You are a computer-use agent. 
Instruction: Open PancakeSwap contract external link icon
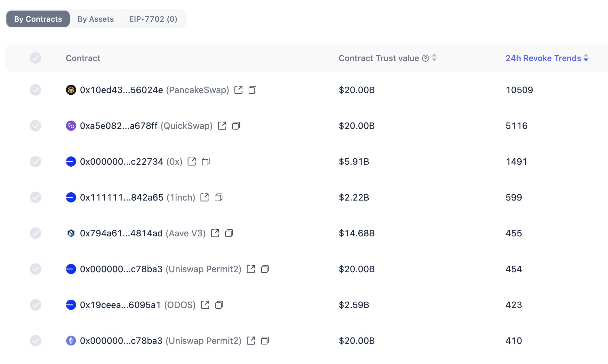[238, 90]
